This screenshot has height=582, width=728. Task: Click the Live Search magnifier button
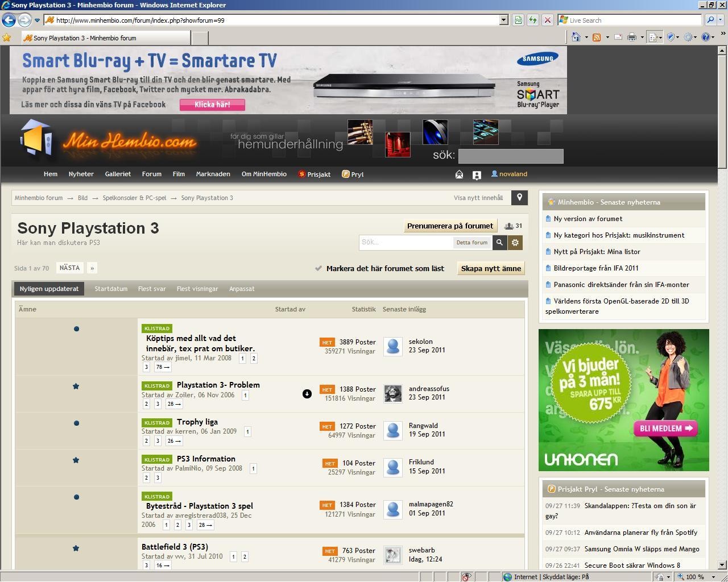click(x=710, y=20)
